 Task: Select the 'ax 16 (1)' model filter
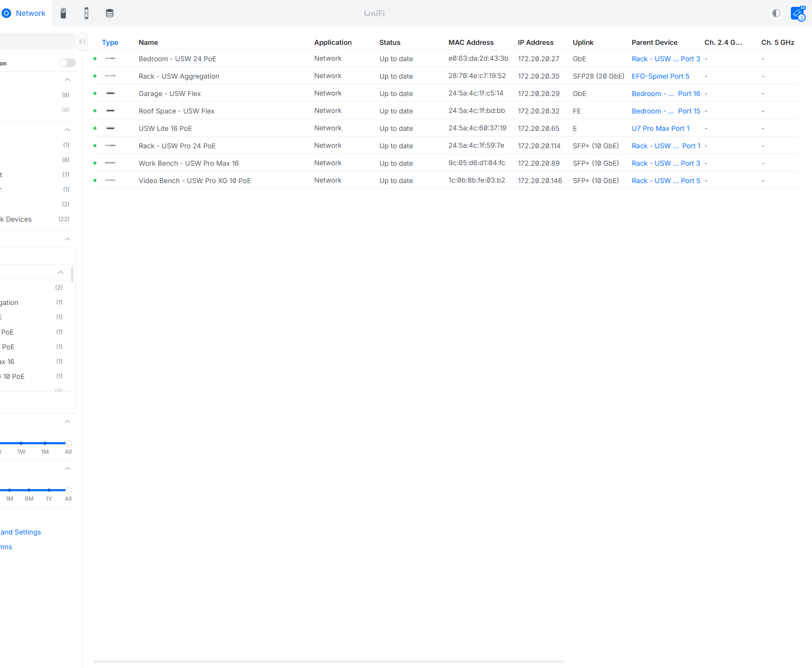(x=32, y=361)
